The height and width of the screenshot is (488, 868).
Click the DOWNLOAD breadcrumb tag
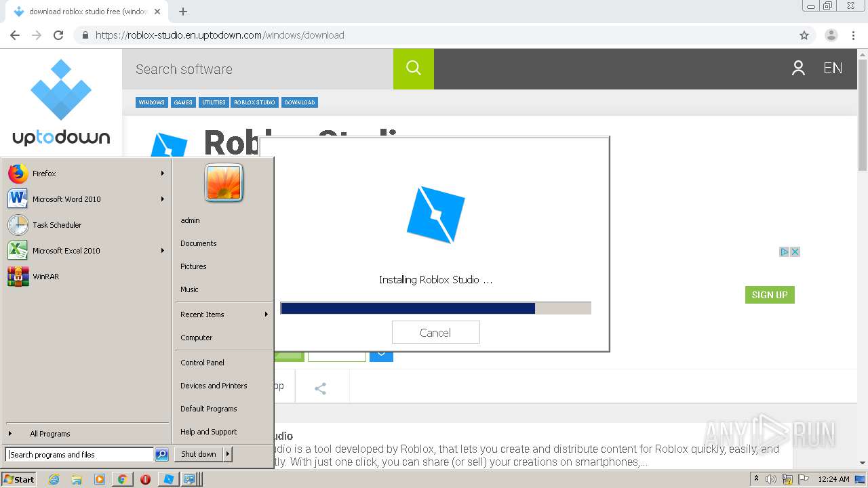(x=300, y=102)
